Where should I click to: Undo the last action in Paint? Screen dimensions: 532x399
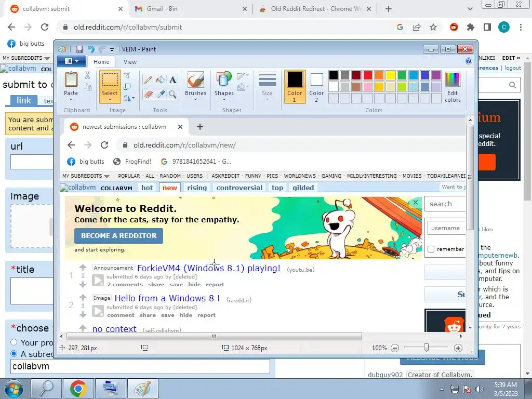pos(91,49)
